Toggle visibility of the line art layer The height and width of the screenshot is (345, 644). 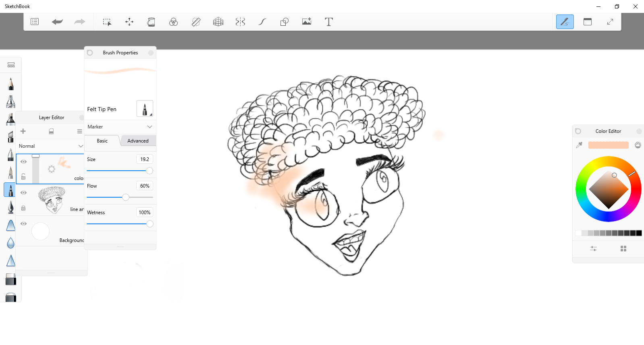point(24,192)
